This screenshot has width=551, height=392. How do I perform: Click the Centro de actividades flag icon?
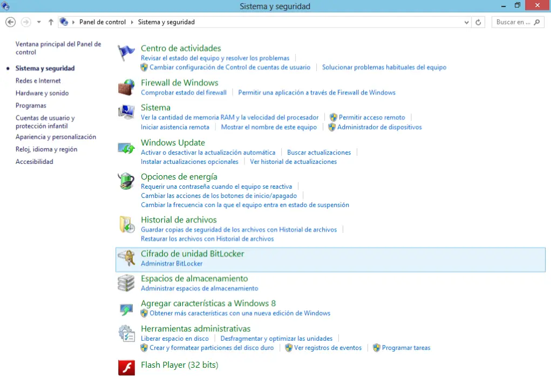tap(126, 53)
